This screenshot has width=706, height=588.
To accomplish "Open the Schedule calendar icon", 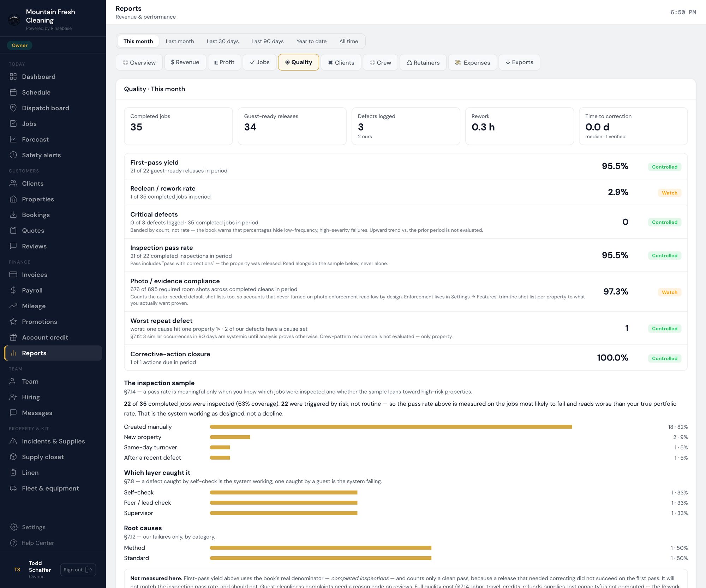I will coord(13,92).
